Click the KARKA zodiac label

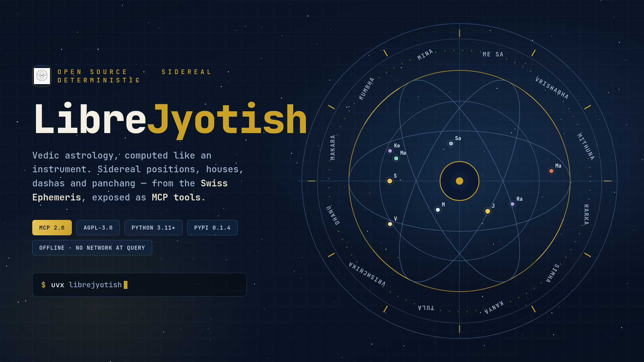click(x=586, y=215)
